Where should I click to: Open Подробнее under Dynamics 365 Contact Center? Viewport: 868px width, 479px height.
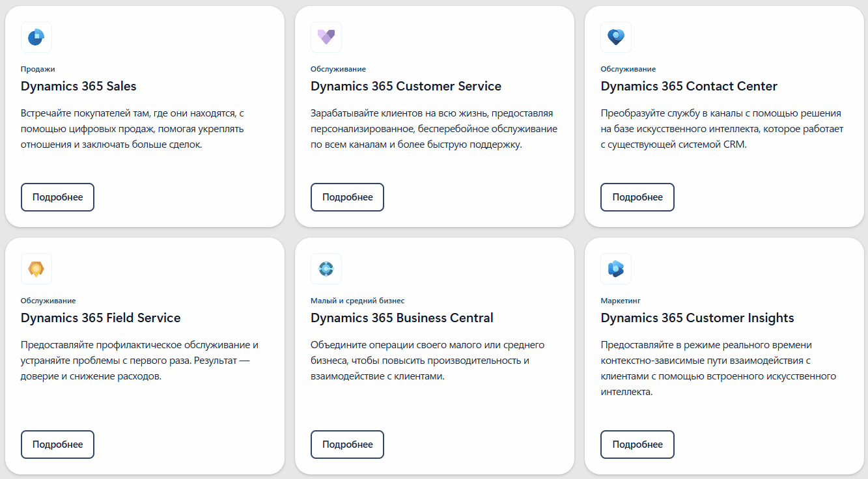pyautogui.click(x=637, y=197)
